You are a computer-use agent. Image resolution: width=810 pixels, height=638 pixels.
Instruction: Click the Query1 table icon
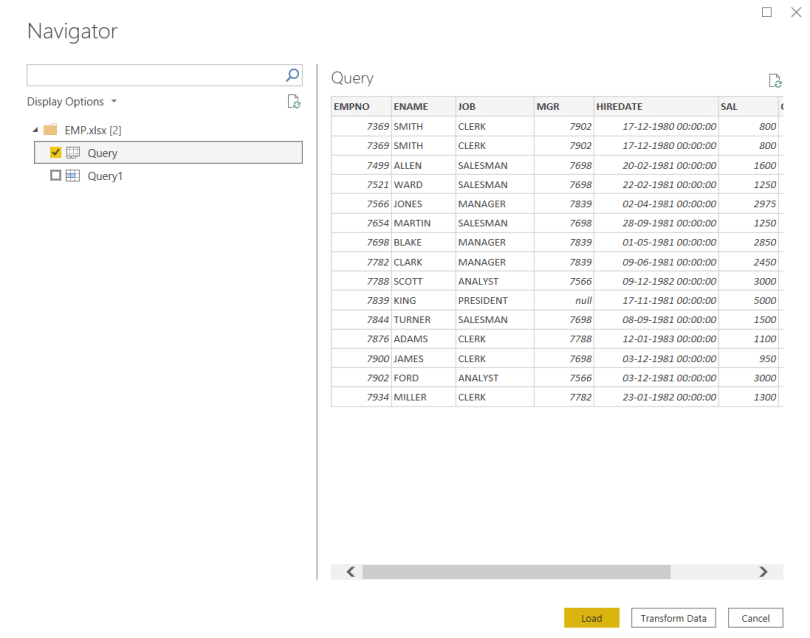tap(73, 176)
